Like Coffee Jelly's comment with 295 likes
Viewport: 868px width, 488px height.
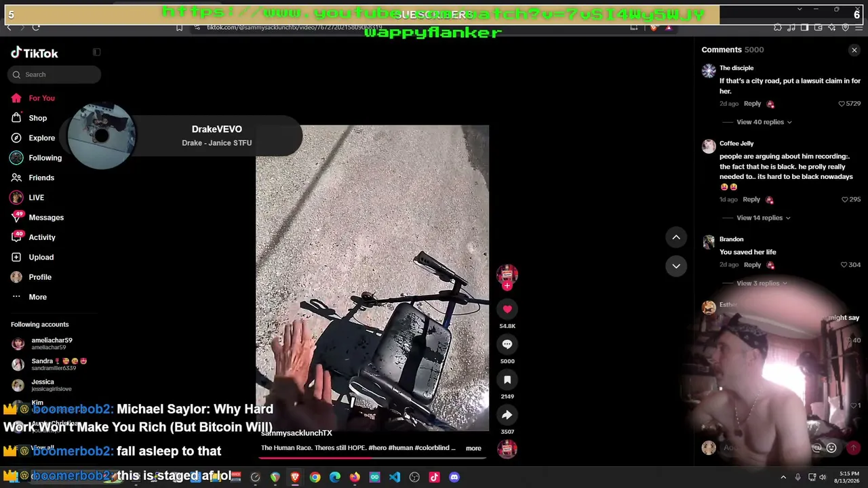tap(845, 199)
